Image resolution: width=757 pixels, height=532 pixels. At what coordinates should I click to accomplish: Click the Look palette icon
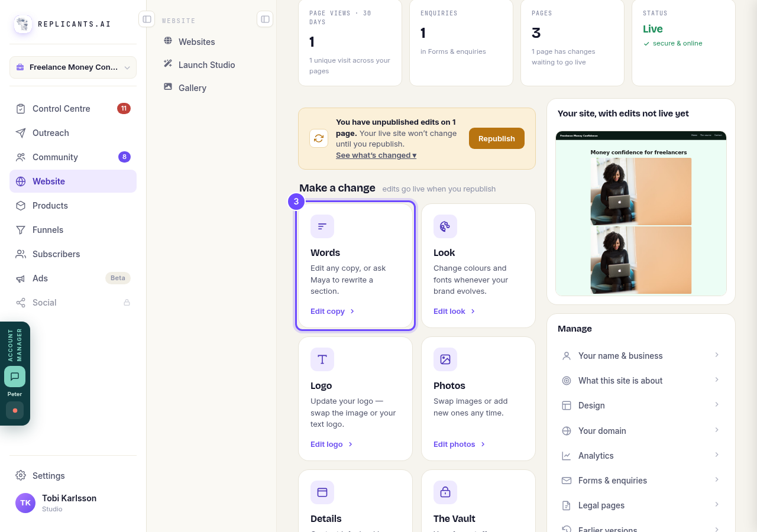click(x=445, y=226)
